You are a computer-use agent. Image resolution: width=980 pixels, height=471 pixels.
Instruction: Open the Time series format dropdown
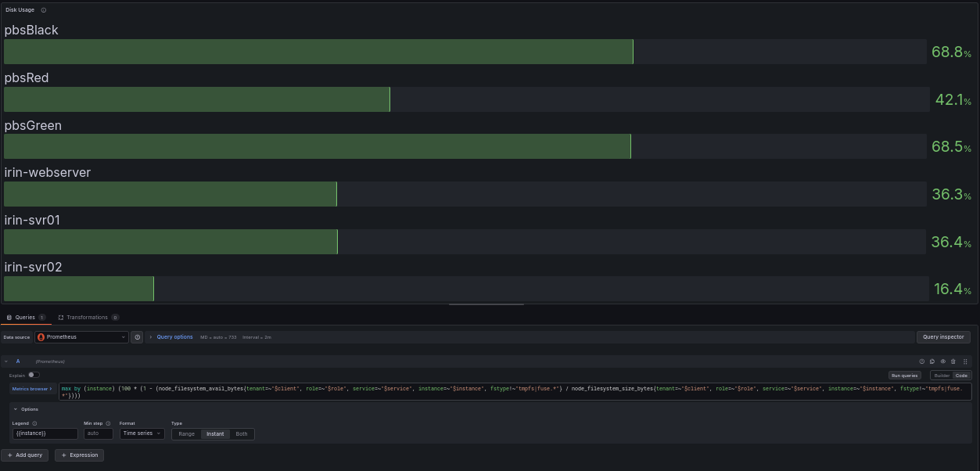click(141, 433)
